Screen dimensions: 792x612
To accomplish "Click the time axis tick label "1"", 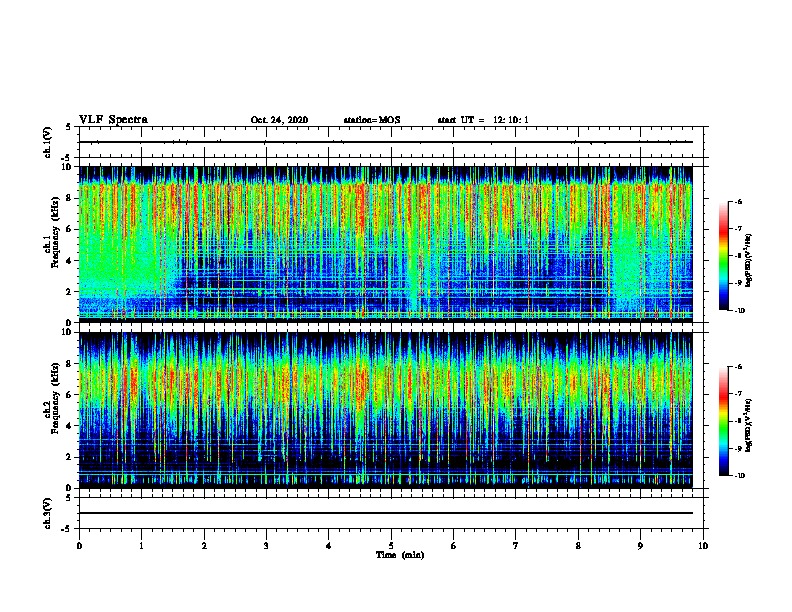I will pos(141,546).
